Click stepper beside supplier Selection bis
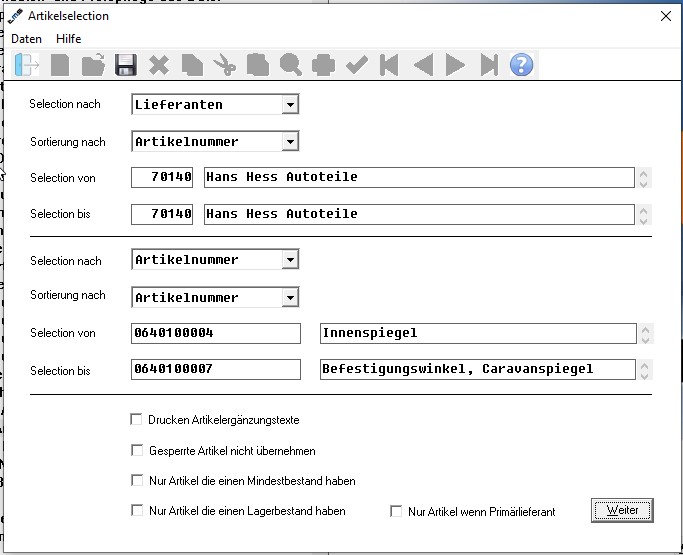Image resolution: width=683 pixels, height=555 pixels. pos(643,215)
